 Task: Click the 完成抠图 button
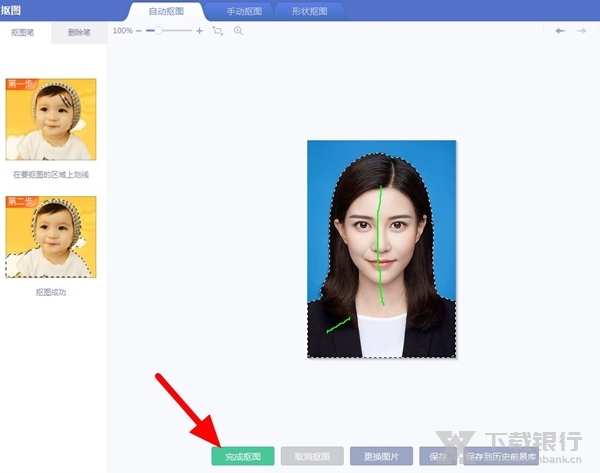[243, 456]
